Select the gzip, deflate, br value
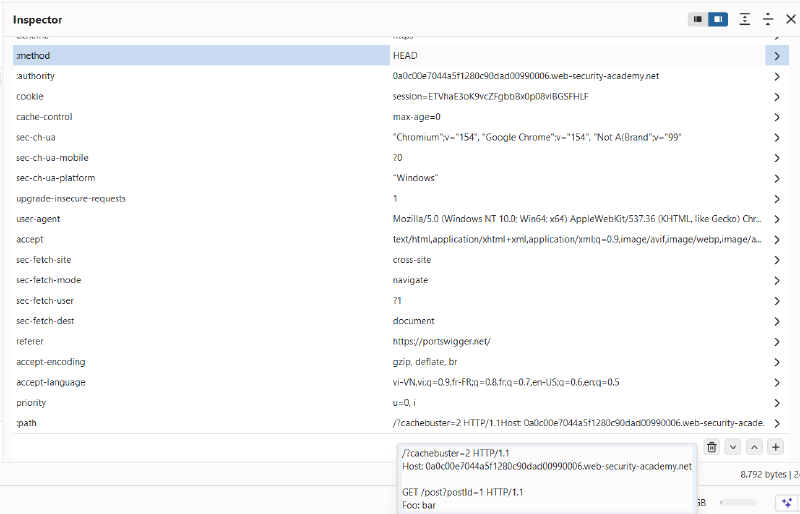Image resolution: width=800 pixels, height=514 pixels. [425, 362]
